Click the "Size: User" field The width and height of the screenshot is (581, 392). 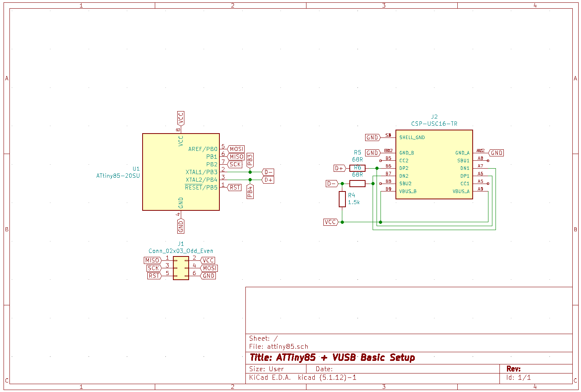(x=266, y=369)
